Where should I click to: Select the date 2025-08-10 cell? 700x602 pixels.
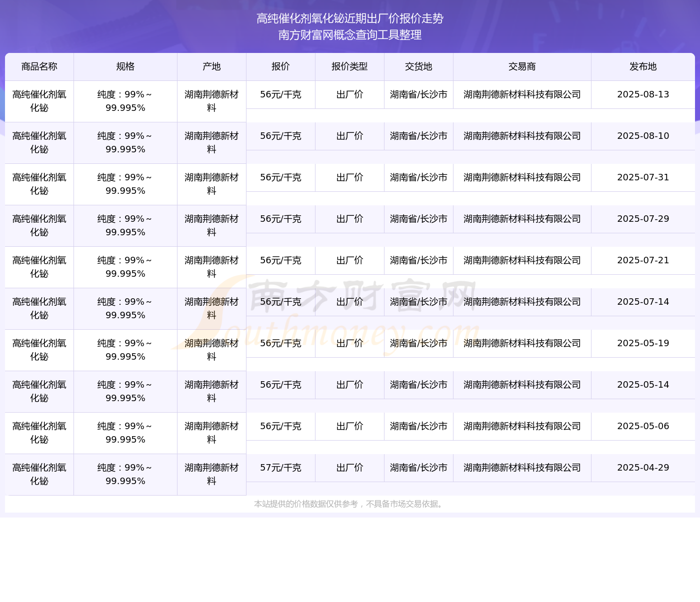tap(643, 136)
